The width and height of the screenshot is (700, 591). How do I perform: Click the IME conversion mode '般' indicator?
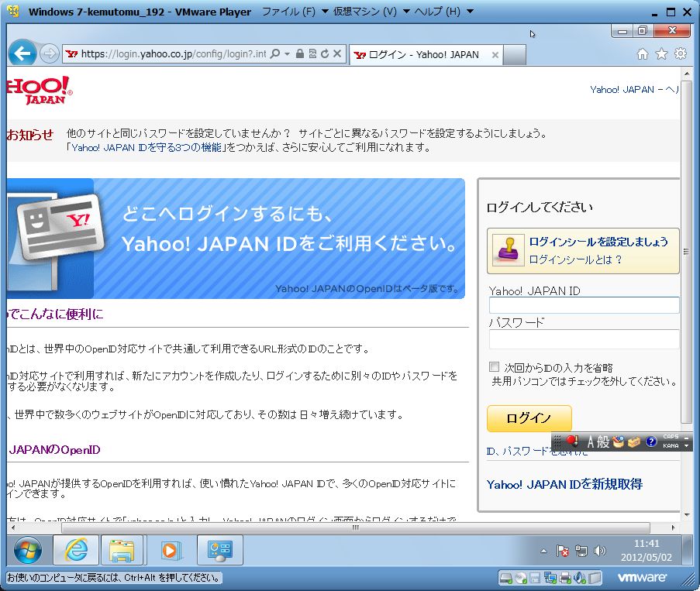pyautogui.click(x=603, y=442)
